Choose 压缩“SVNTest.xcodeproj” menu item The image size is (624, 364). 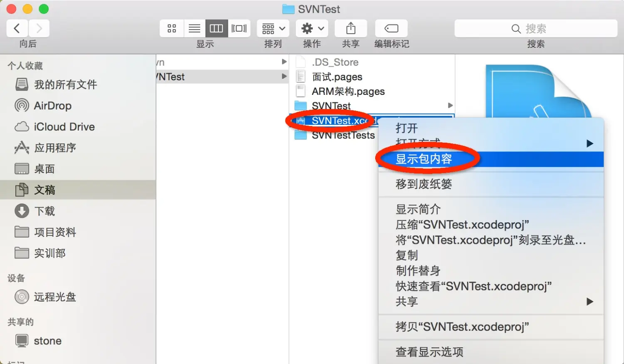[491, 225]
